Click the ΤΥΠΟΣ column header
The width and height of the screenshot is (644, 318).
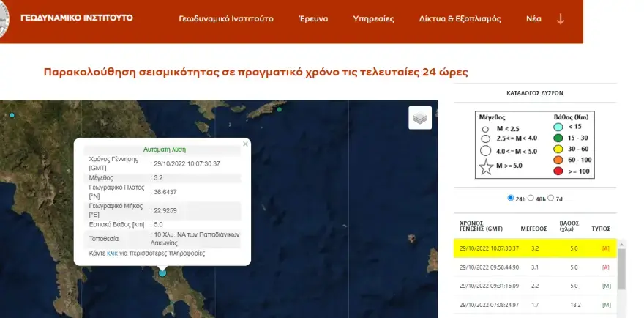(x=601, y=229)
